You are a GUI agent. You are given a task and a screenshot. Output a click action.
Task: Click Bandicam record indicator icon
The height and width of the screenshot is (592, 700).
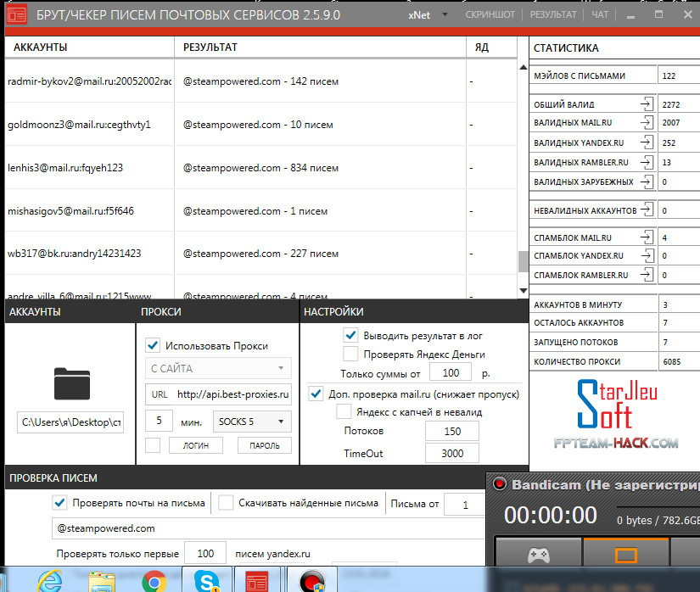pos(499,484)
